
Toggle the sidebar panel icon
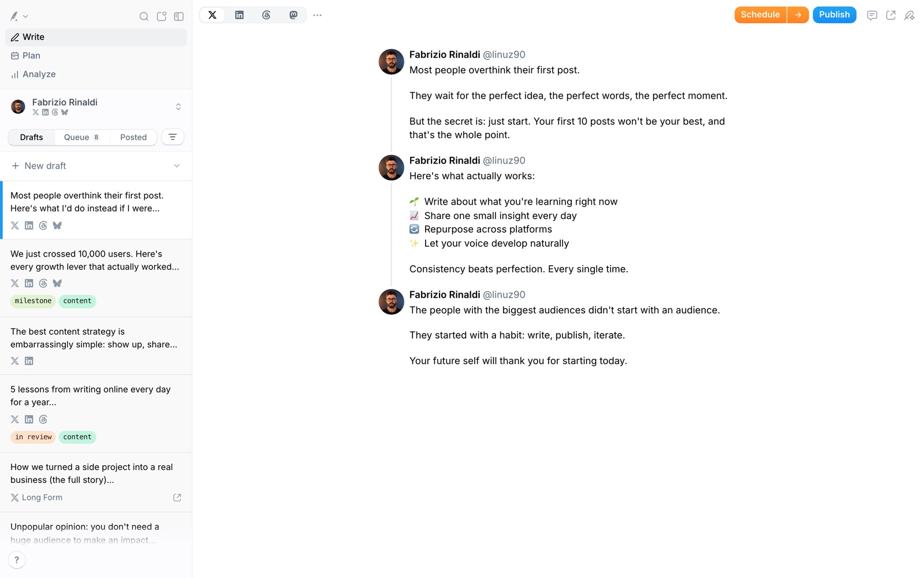point(179,16)
